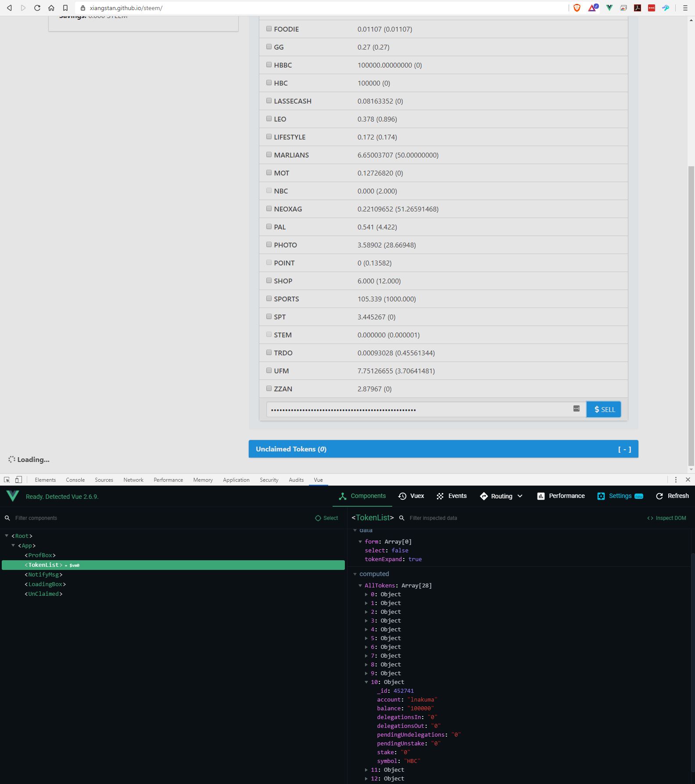This screenshot has width=695, height=784.
Task: Switch to the Elements DevTools tab
Action: 45,480
